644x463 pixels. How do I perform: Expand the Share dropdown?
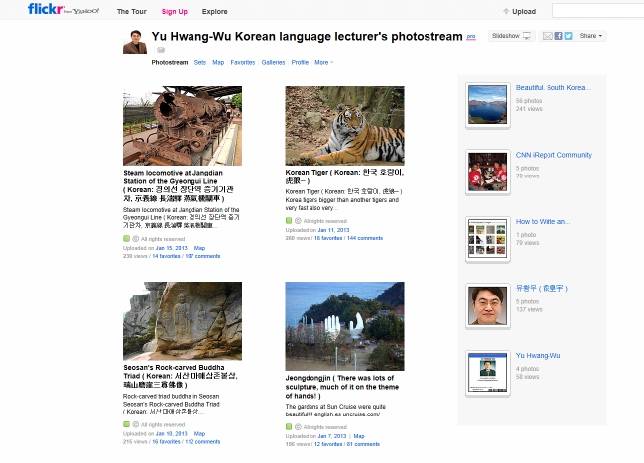click(x=590, y=36)
